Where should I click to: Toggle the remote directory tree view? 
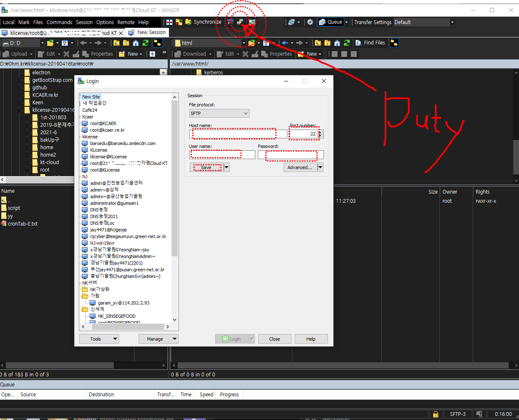(394, 43)
